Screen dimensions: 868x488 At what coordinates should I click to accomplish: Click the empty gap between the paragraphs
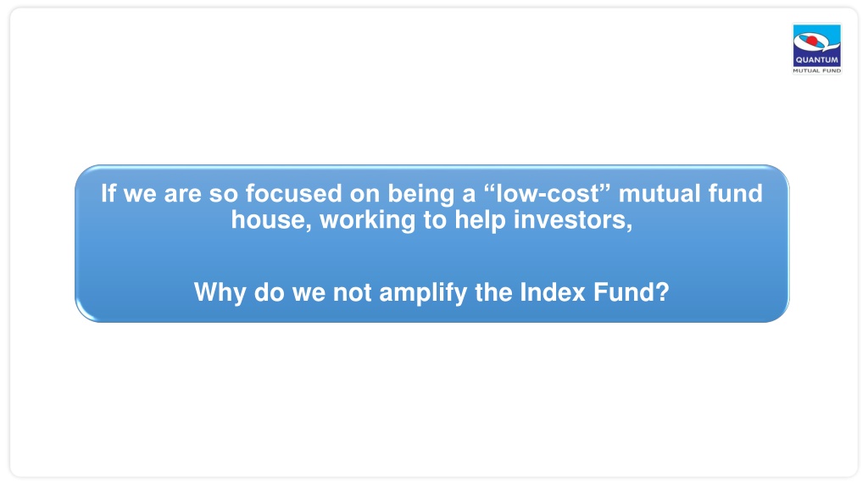click(x=431, y=257)
